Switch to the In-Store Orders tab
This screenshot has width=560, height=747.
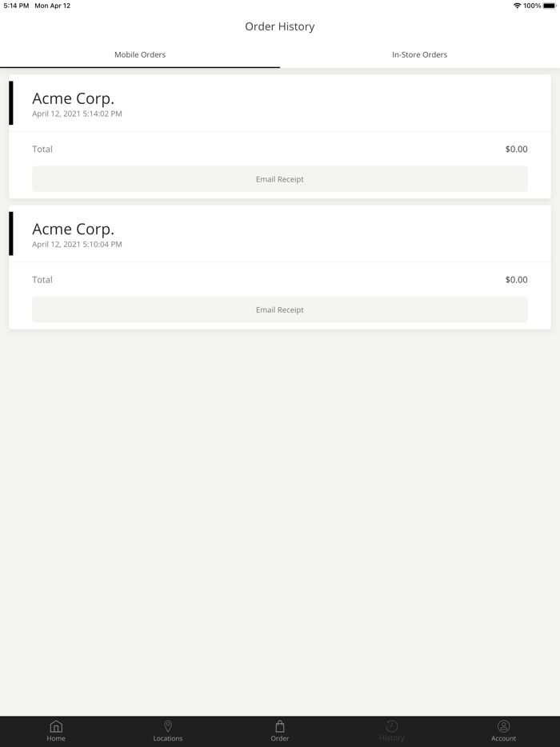[x=419, y=54]
